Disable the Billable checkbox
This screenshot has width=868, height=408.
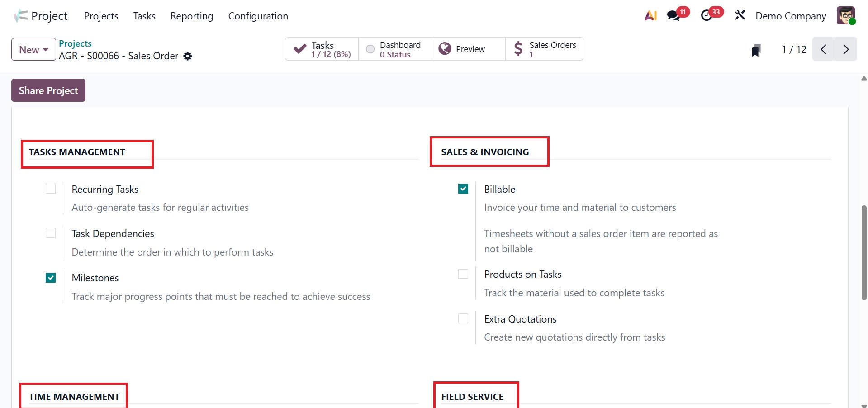[x=463, y=189]
